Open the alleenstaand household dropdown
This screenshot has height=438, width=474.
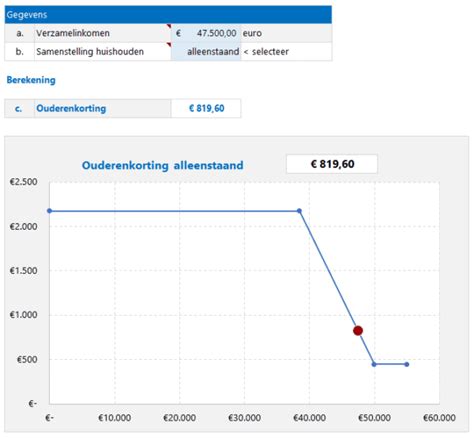[206, 52]
